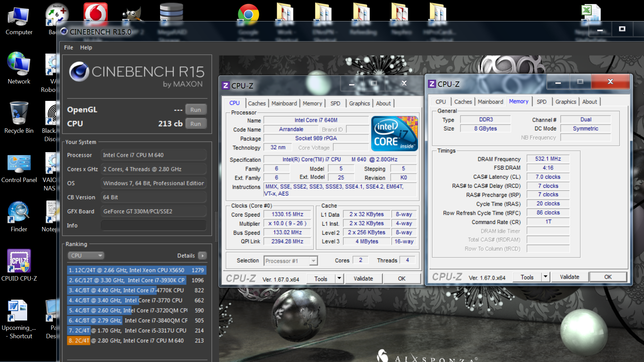Click the empty Info field in Your System

pyautogui.click(x=154, y=225)
